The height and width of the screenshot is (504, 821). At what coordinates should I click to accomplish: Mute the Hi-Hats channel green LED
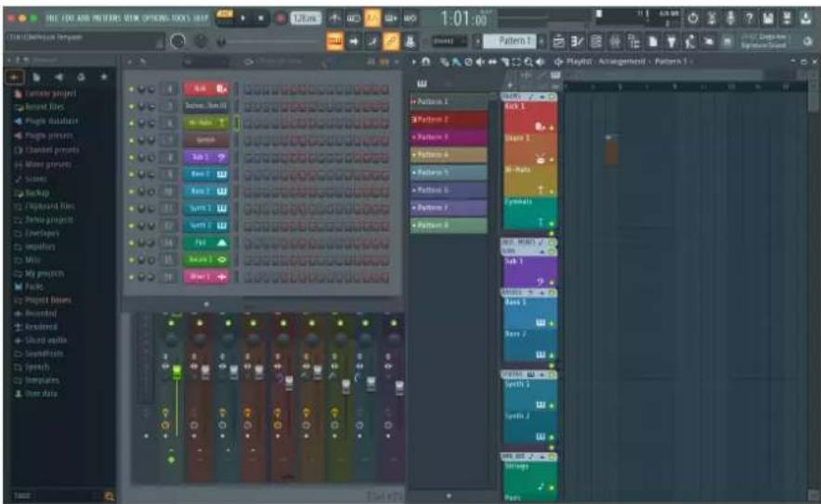pyautogui.click(x=132, y=123)
